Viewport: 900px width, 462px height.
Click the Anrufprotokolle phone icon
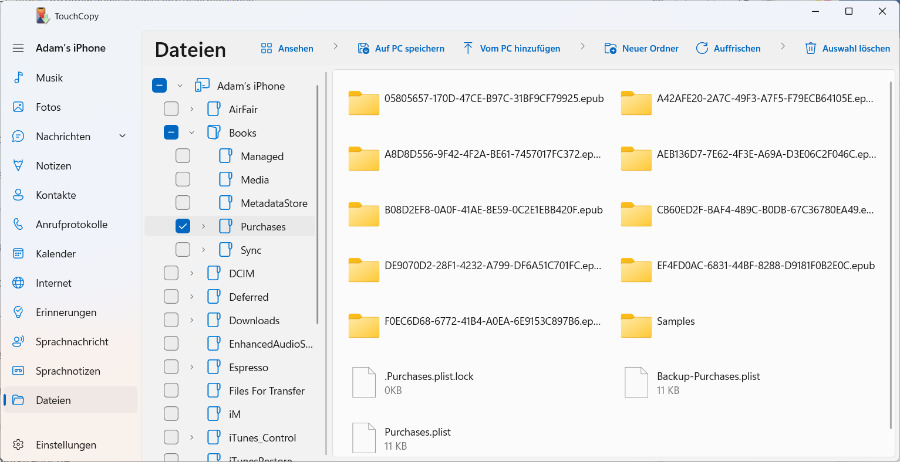coord(18,224)
